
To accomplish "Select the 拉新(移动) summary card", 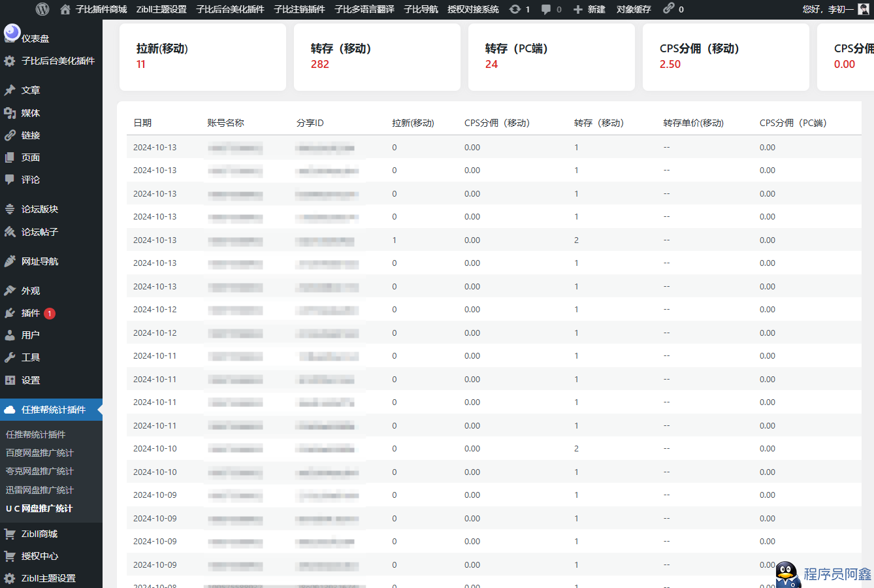I will (202, 57).
